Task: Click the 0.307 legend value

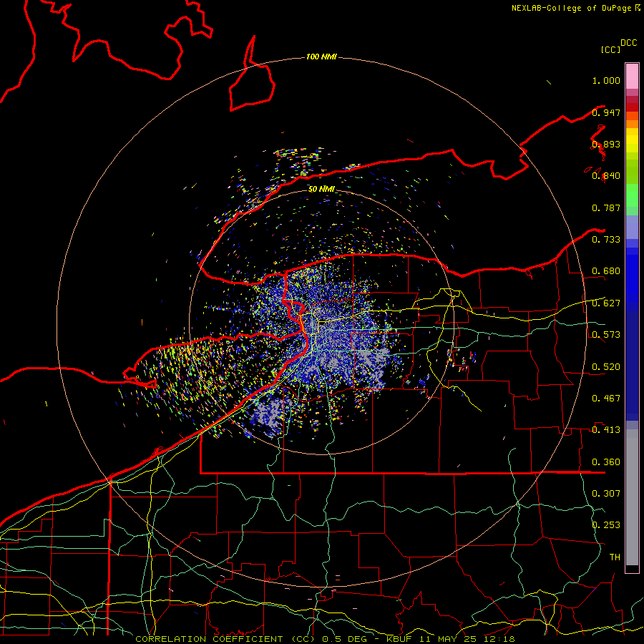Action: click(x=606, y=494)
